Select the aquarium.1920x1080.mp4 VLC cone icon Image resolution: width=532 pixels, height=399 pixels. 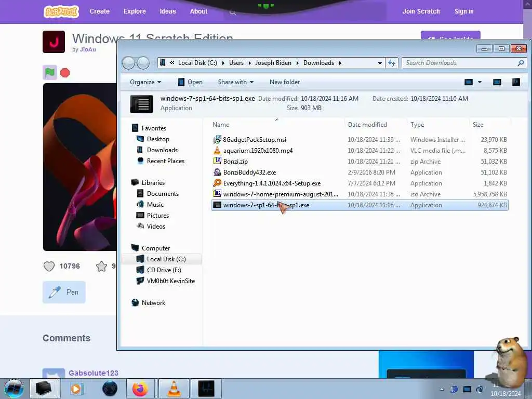tap(217, 150)
